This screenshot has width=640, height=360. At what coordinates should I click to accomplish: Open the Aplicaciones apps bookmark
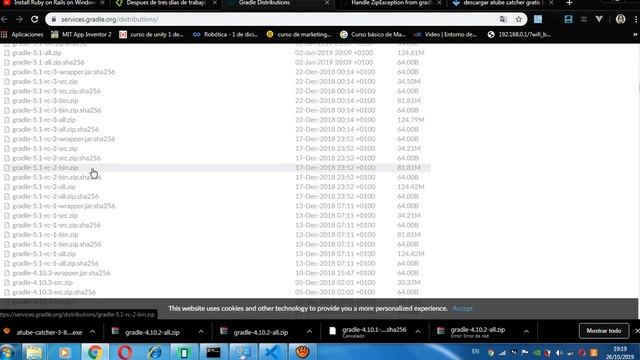click(22, 35)
